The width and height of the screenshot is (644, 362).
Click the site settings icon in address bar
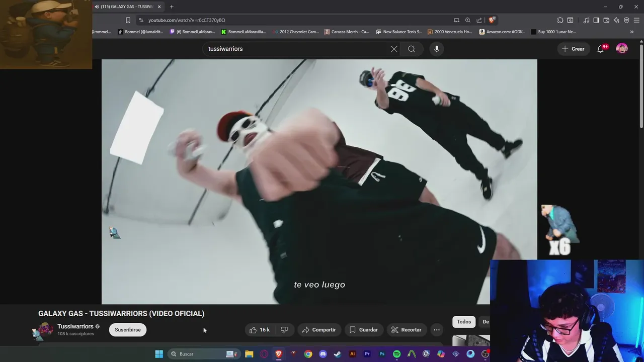[x=141, y=20]
